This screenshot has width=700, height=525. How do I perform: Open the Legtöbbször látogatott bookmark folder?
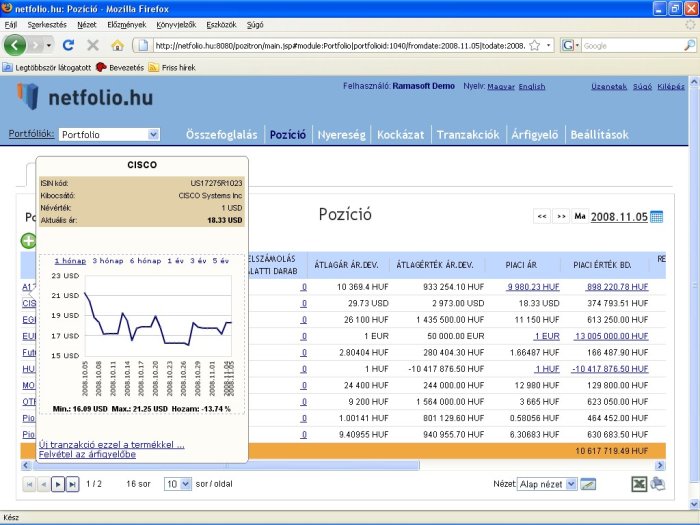[x=46, y=67]
